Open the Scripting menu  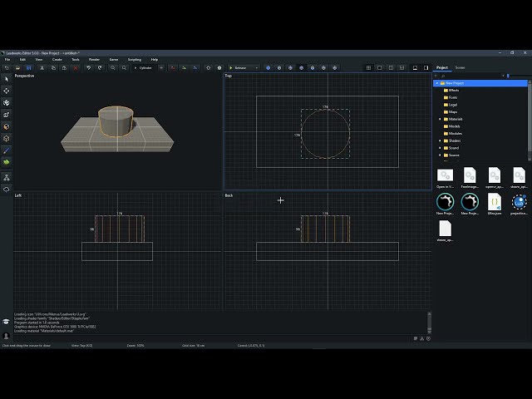click(135, 60)
